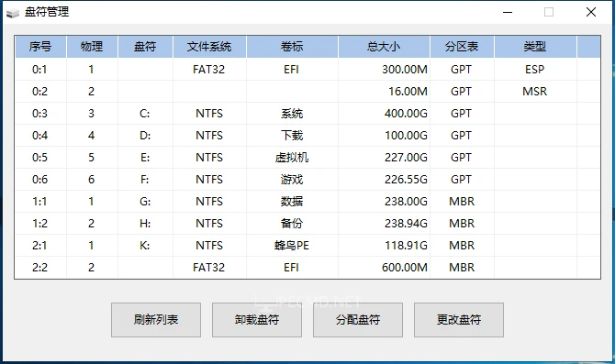Click the ESP type cell
The image size is (615, 364).
pos(534,70)
